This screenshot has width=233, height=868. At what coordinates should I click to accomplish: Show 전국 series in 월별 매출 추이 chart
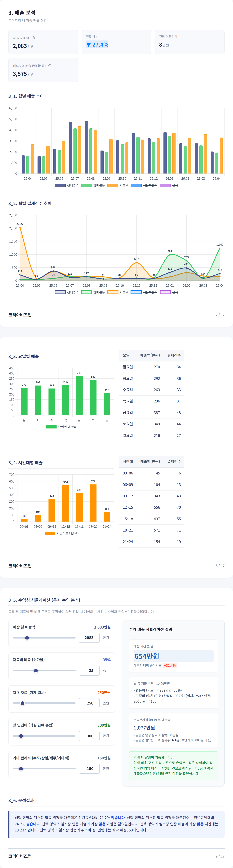[169, 185]
